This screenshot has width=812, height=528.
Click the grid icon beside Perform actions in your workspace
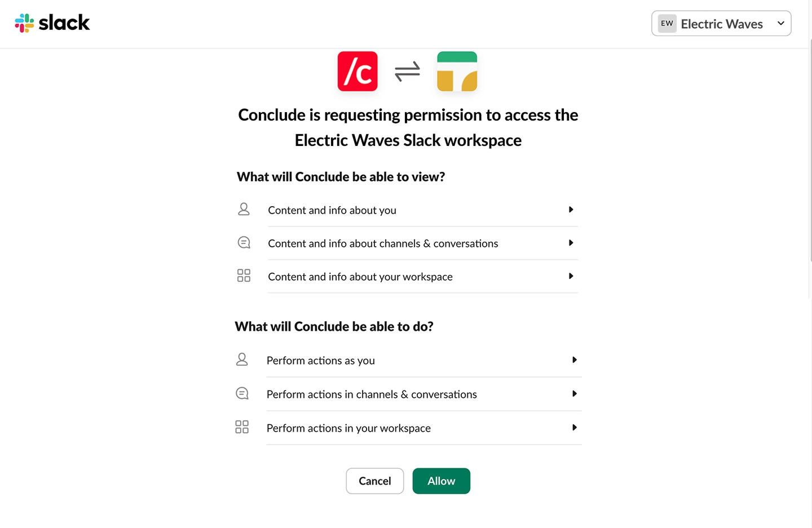point(242,427)
